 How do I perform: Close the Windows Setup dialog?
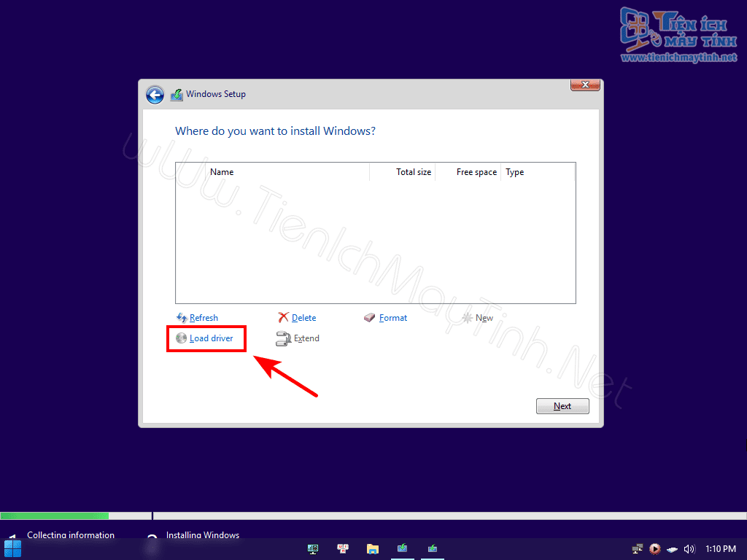point(585,85)
